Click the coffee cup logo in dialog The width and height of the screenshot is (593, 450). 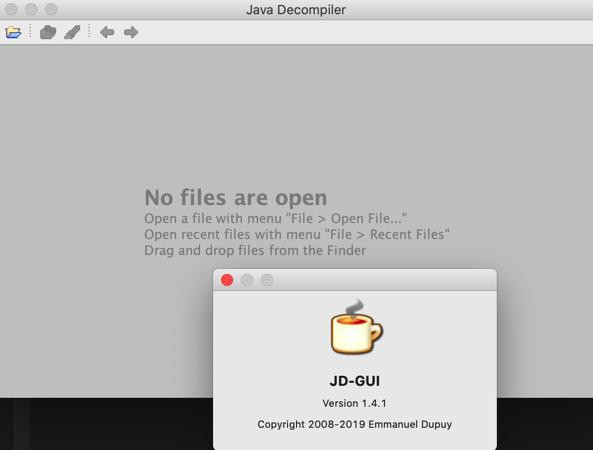tap(356, 327)
